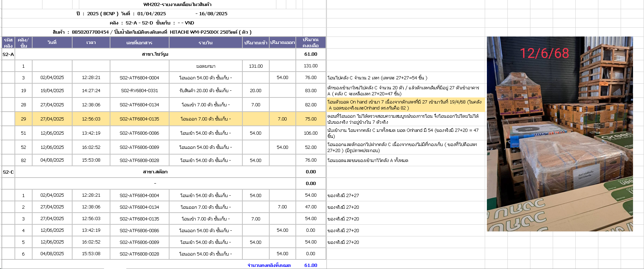Click the วันที่ column header
The width and height of the screenshot is (644, 269).
[x=52, y=43]
